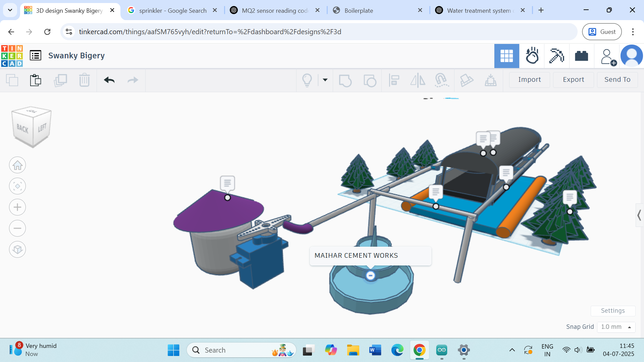Expand the collapsed shapes panel chevron
This screenshot has width=644, height=362.
[x=639, y=215]
